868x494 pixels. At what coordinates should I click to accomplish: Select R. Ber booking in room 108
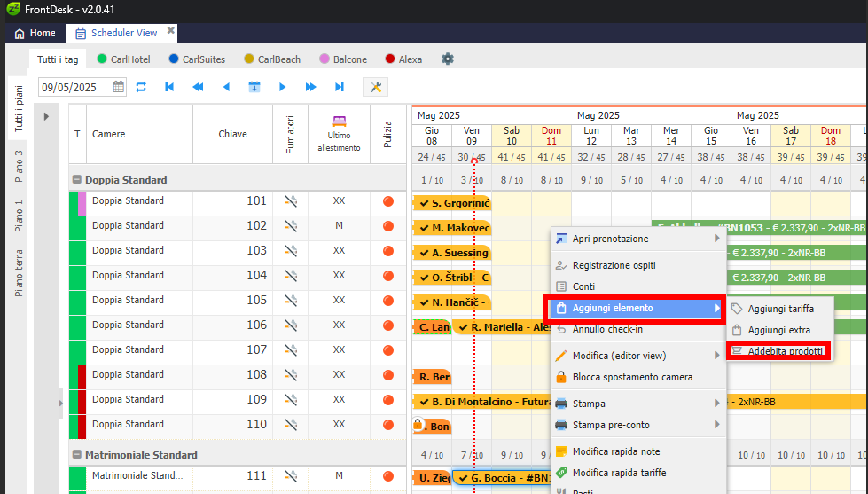pyautogui.click(x=433, y=377)
